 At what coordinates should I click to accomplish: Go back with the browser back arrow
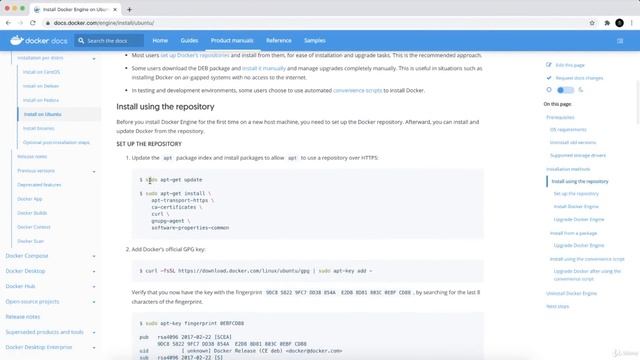coord(9,23)
